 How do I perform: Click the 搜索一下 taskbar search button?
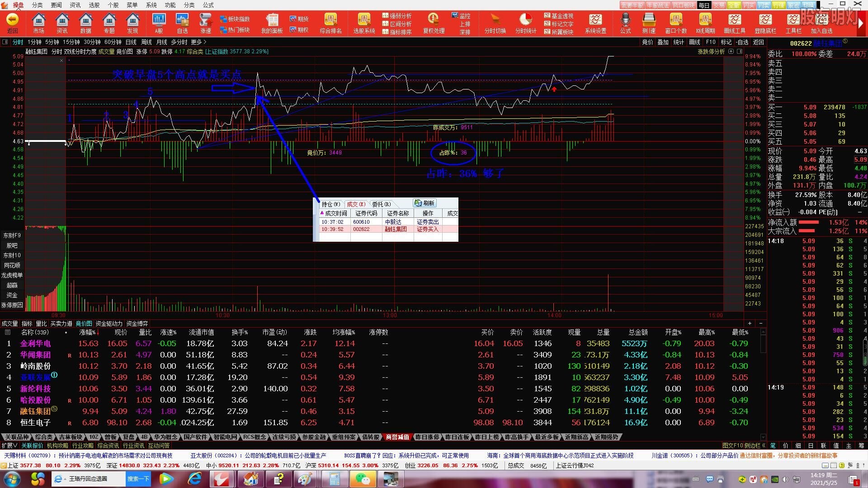(x=138, y=479)
